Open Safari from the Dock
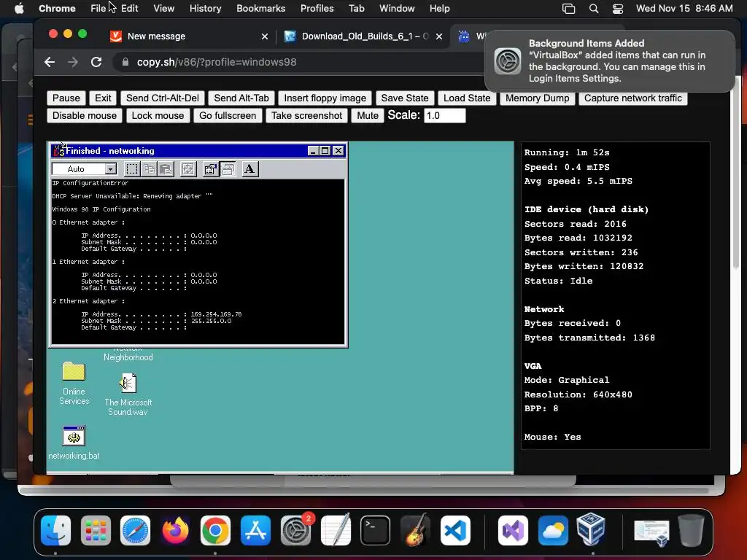 [135, 531]
